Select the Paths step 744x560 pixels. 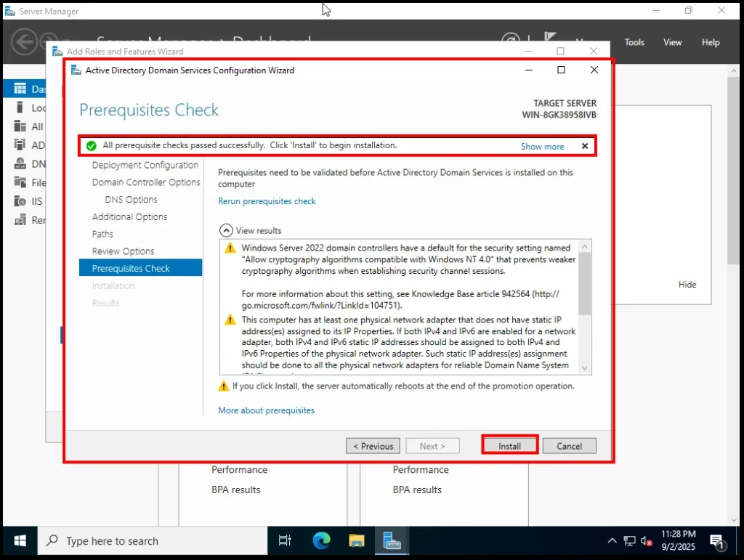point(102,234)
